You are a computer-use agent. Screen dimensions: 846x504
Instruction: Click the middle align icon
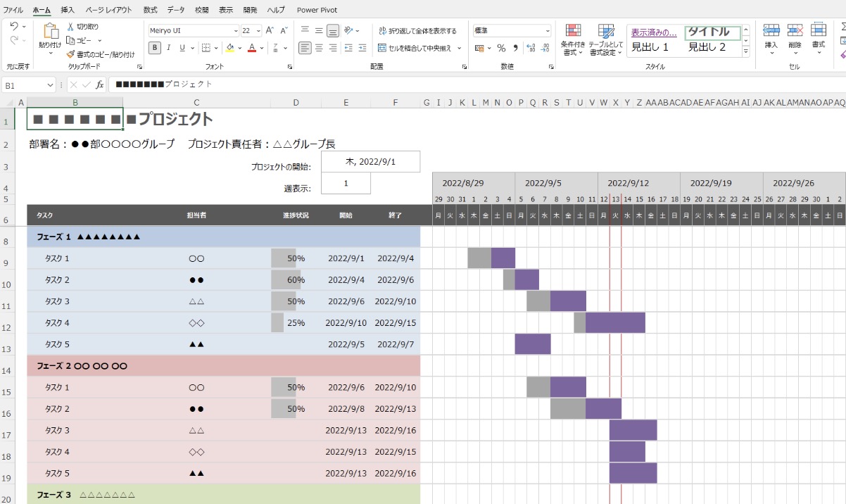pyautogui.click(x=319, y=30)
